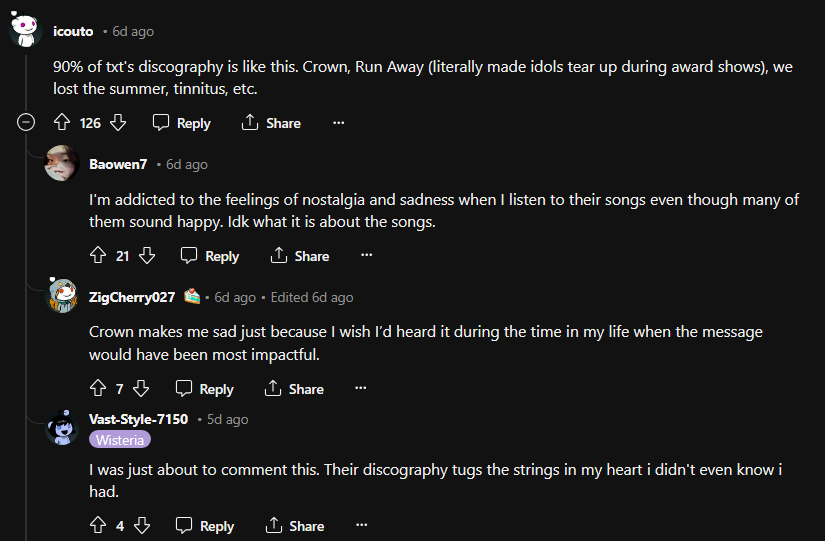Viewport: 825px width, 541px height.
Task: Downvote ZigCherry027's comment
Action: [141, 389]
